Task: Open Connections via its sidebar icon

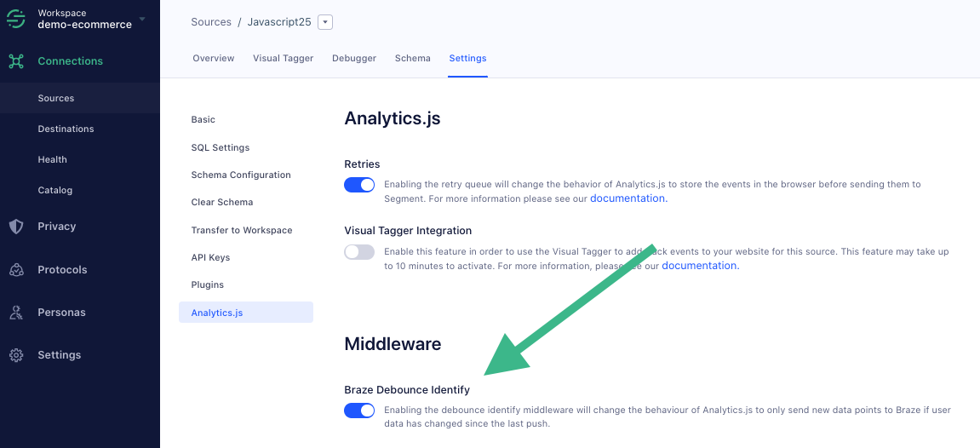Action: [16, 61]
